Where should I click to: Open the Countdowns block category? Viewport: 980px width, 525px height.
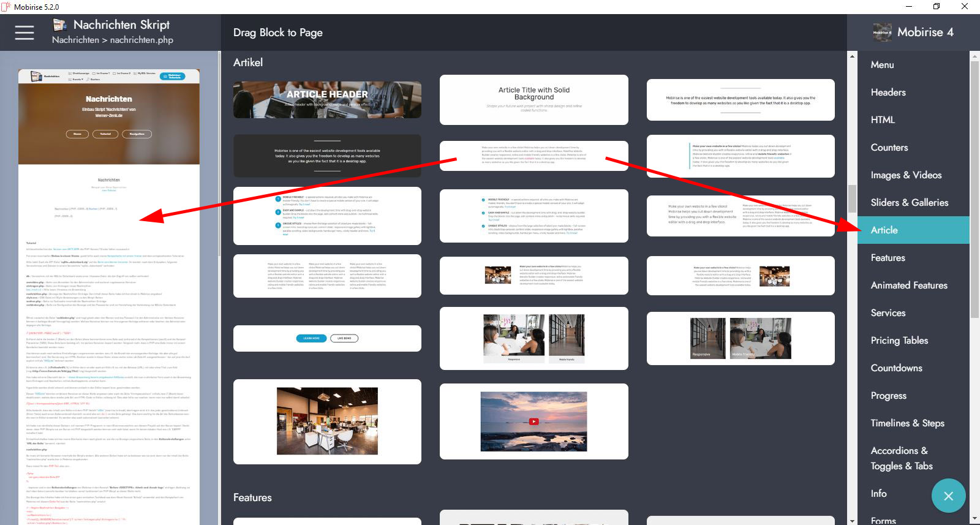(896, 368)
